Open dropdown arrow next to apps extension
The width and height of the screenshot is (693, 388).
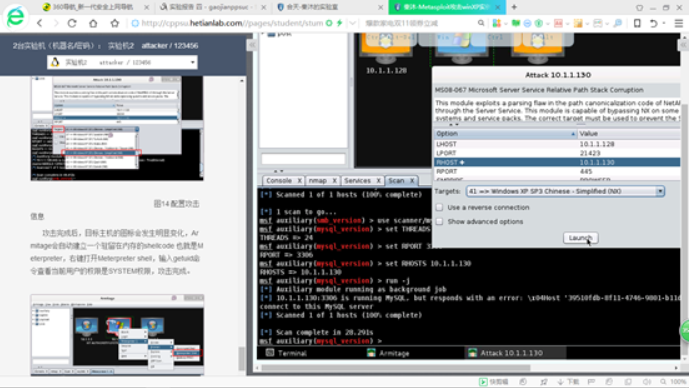click(x=505, y=23)
